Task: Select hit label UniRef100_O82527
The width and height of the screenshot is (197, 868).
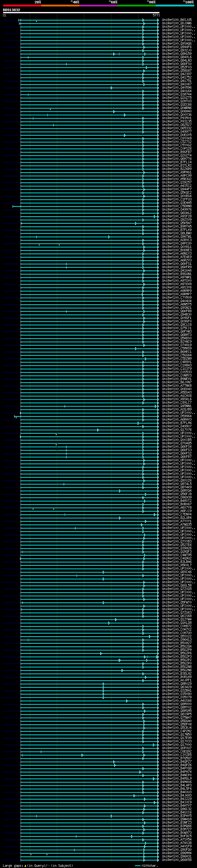Action: click(x=177, y=125)
